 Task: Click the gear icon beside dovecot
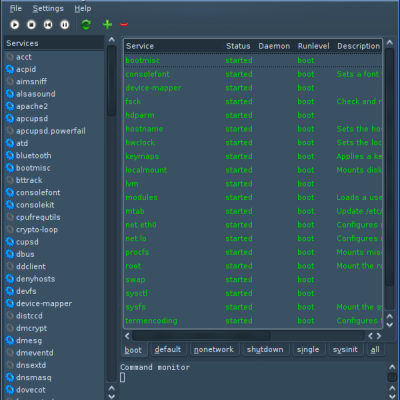pyautogui.click(x=10, y=390)
